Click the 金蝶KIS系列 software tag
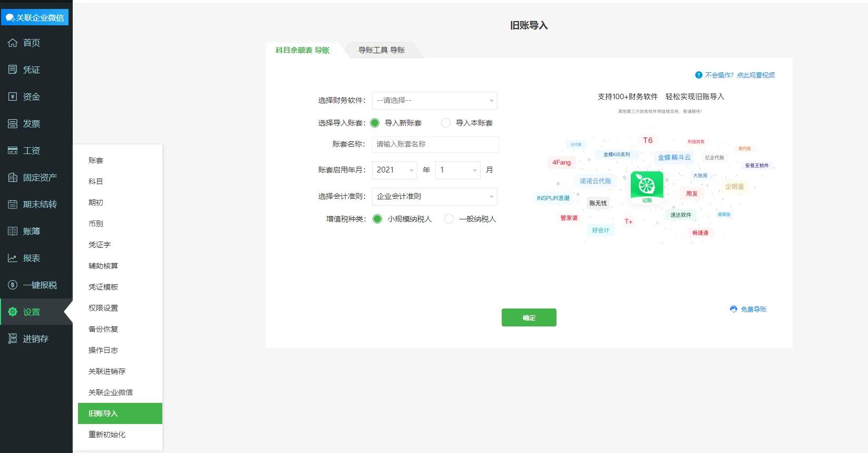 [x=617, y=155]
